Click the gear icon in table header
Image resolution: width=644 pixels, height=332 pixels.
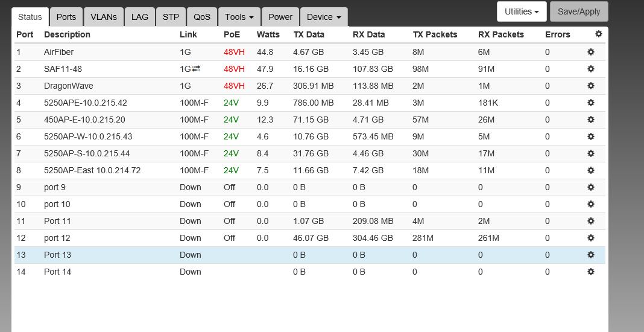(x=598, y=34)
